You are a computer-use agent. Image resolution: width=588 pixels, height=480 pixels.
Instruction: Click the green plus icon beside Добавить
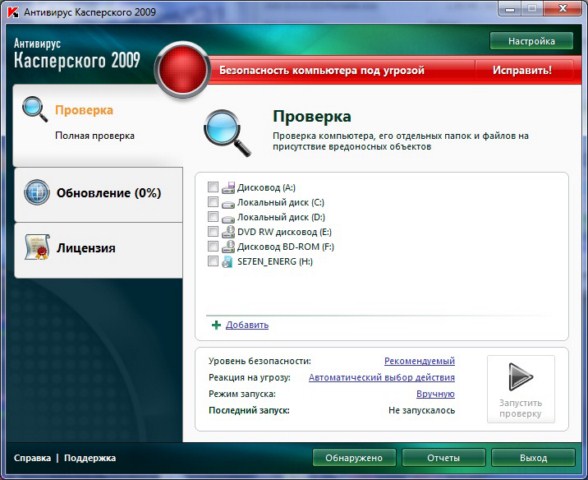[216, 325]
